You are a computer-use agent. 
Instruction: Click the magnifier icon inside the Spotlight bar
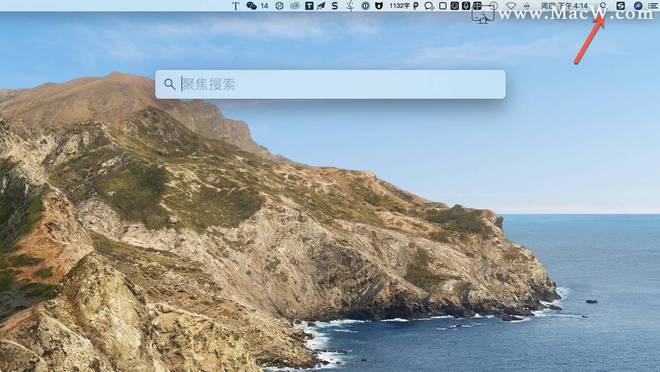pyautogui.click(x=170, y=85)
